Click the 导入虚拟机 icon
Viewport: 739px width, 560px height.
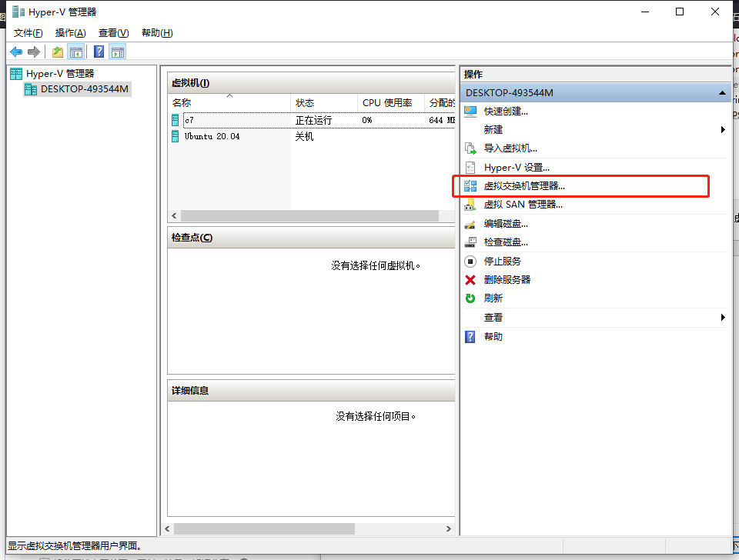coord(470,148)
